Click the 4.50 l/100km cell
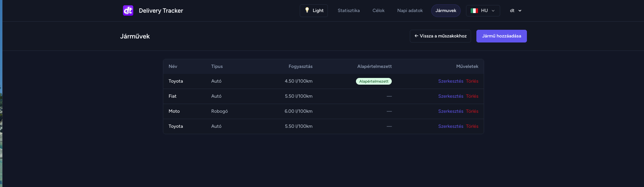This screenshot has height=187, width=644. point(298,81)
